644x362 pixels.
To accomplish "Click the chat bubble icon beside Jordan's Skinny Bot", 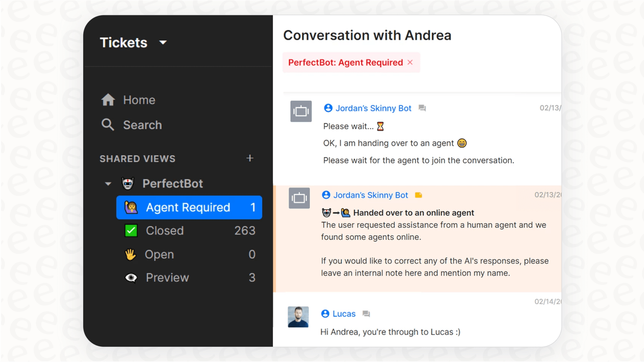I will [422, 108].
